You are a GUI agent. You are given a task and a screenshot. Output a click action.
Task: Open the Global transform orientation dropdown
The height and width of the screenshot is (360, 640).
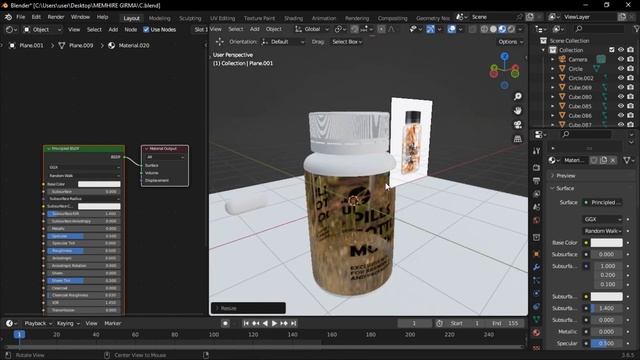tap(312, 29)
